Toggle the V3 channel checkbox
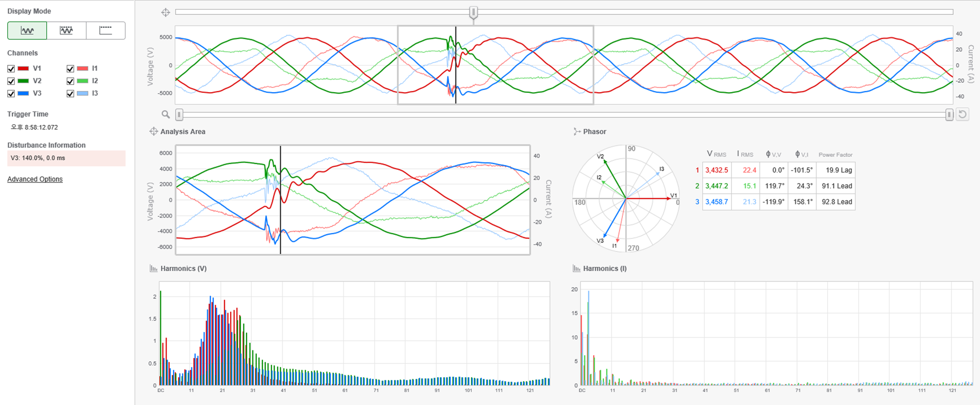 (11, 94)
